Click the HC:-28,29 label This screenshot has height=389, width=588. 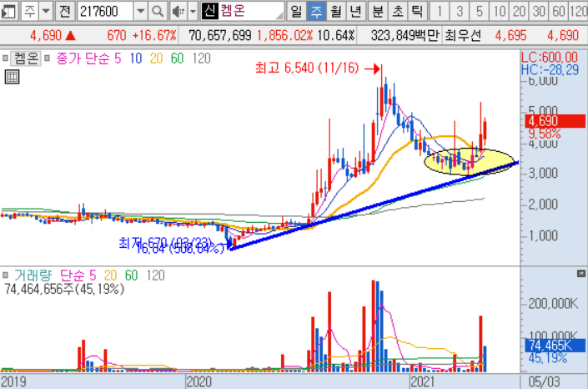pyautogui.click(x=550, y=69)
